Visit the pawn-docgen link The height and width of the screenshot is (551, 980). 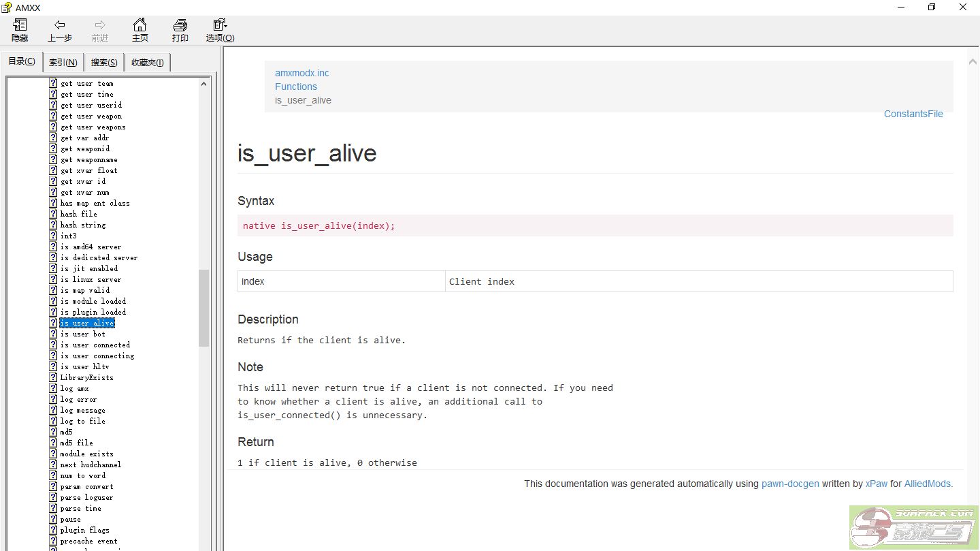tap(789, 484)
